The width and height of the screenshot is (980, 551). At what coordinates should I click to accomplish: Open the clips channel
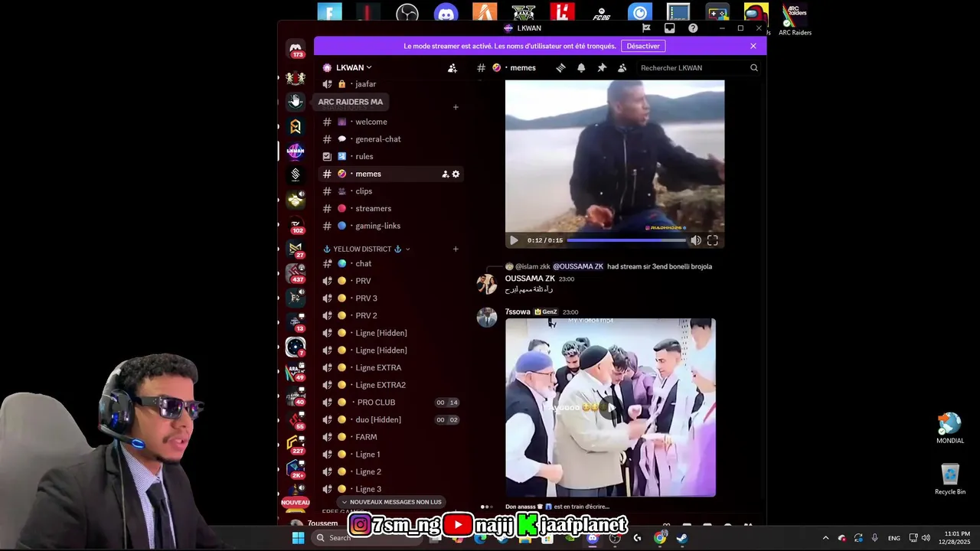pos(389,191)
